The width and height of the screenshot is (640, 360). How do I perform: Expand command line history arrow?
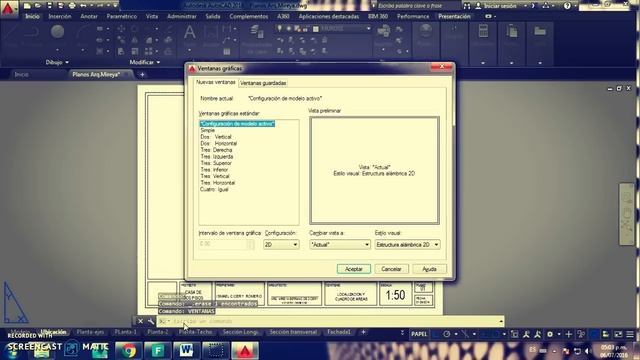(x=501, y=322)
